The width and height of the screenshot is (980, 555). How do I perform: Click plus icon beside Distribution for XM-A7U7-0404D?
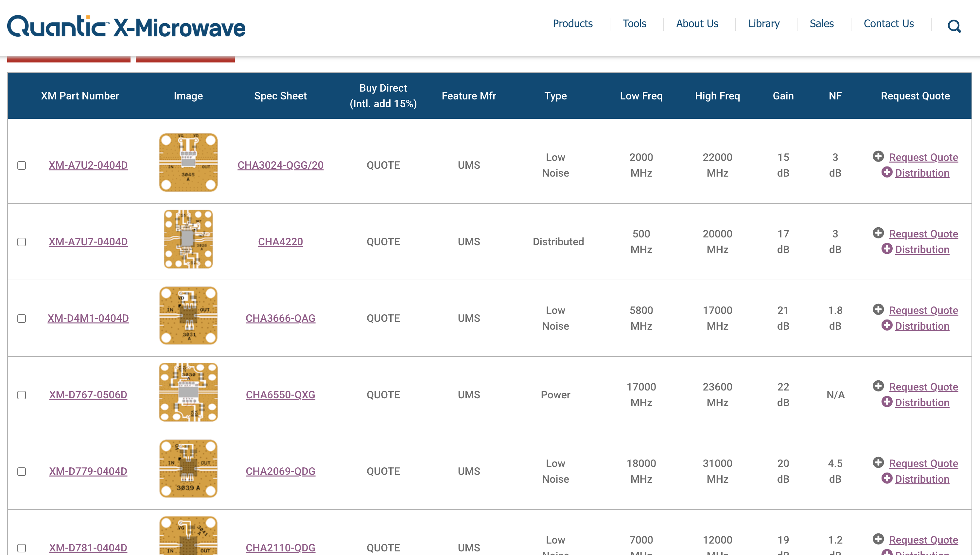click(887, 249)
